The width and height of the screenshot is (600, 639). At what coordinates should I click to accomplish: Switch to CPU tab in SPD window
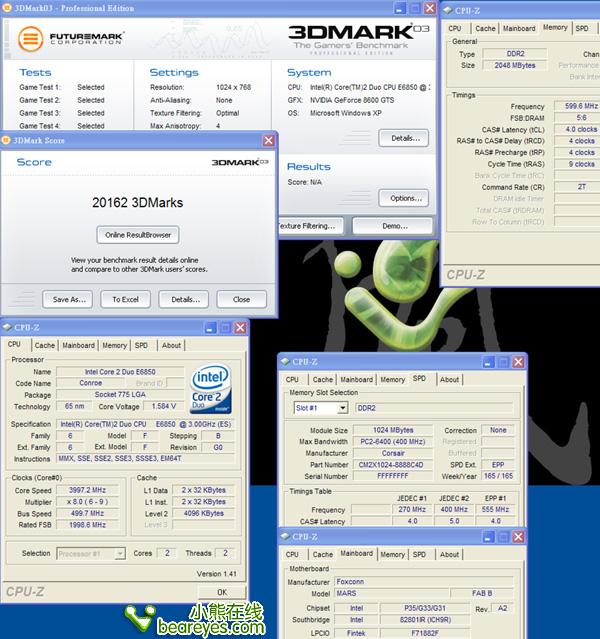[292, 379]
